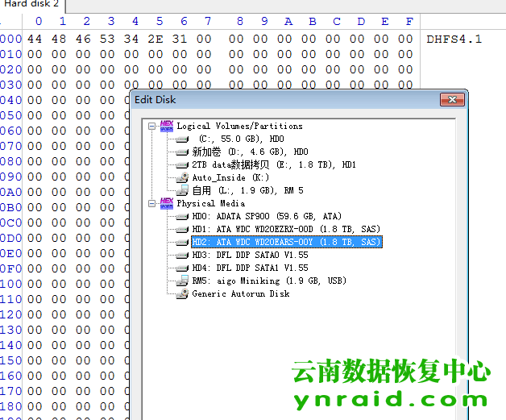506x420 pixels.
Task: Select the C: drive icon (55.0 GB)
Action: tap(181, 139)
